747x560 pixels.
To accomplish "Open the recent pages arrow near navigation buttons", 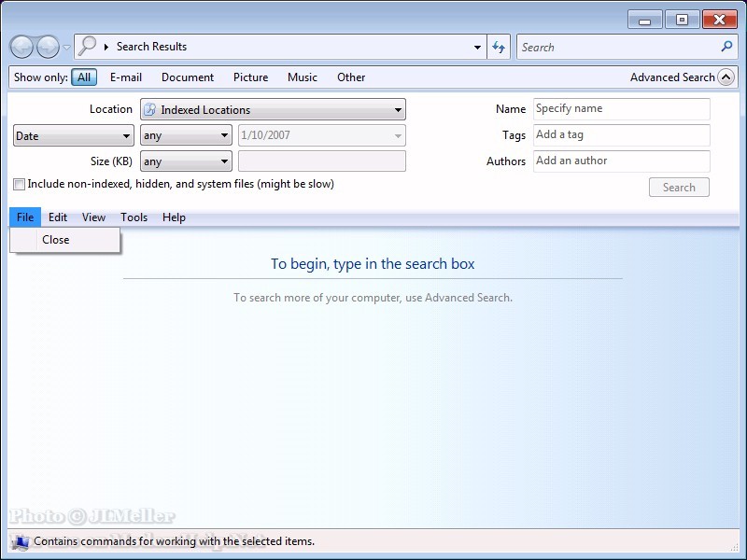I will coord(66,48).
